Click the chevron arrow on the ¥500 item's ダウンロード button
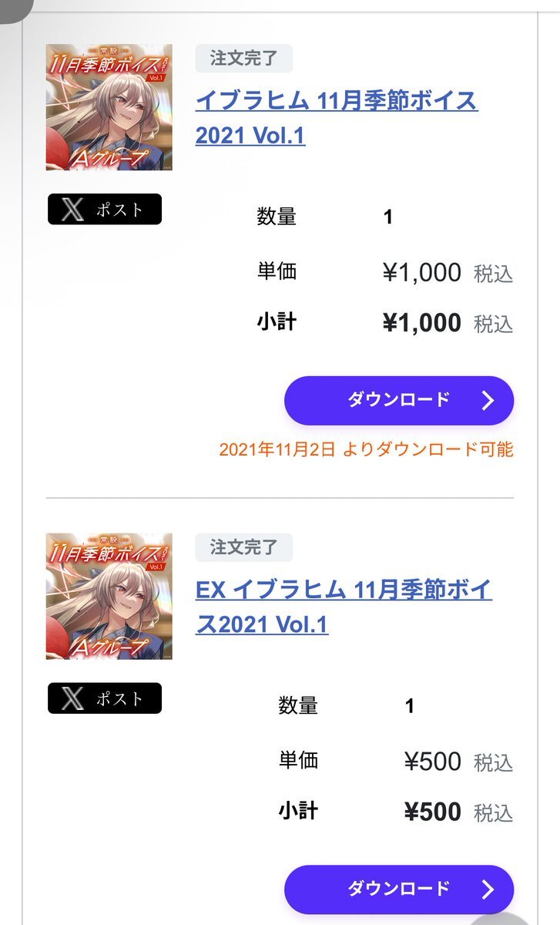The width and height of the screenshot is (560, 925). pos(488,890)
